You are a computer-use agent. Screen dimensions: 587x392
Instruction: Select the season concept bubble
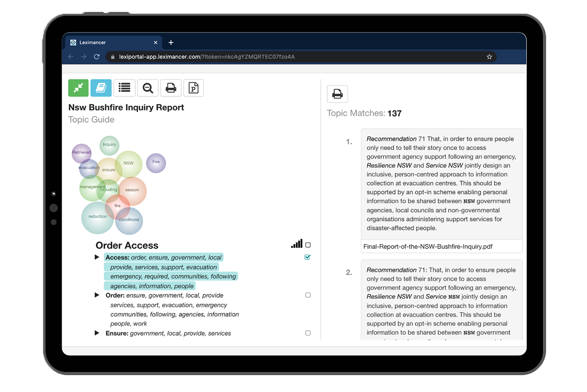(133, 190)
